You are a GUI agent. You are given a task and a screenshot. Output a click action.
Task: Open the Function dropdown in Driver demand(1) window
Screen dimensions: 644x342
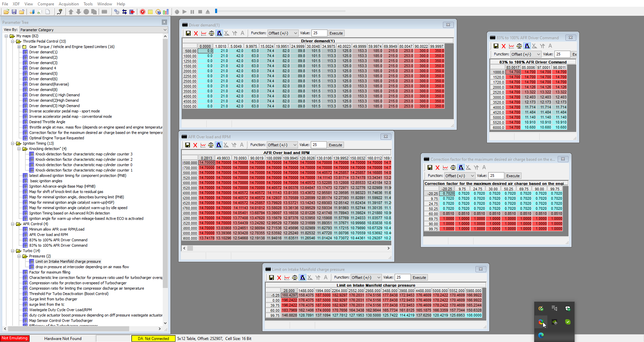(x=283, y=33)
